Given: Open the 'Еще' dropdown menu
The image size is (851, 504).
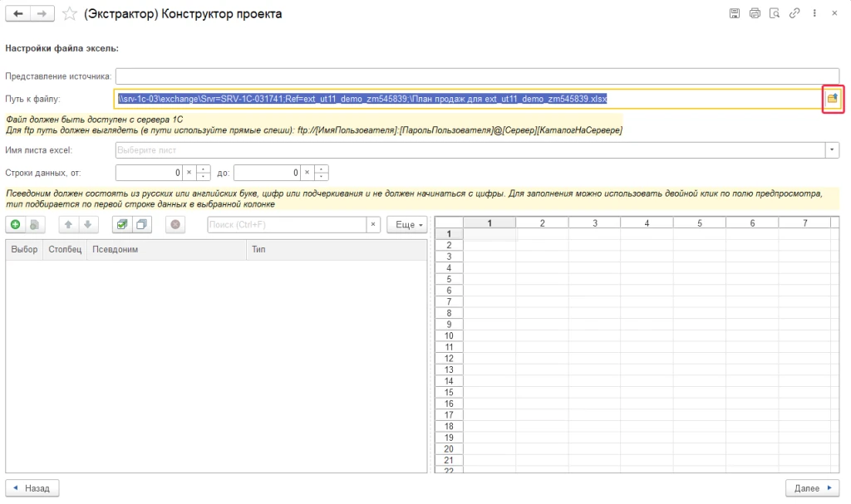Looking at the screenshot, I should 407,224.
